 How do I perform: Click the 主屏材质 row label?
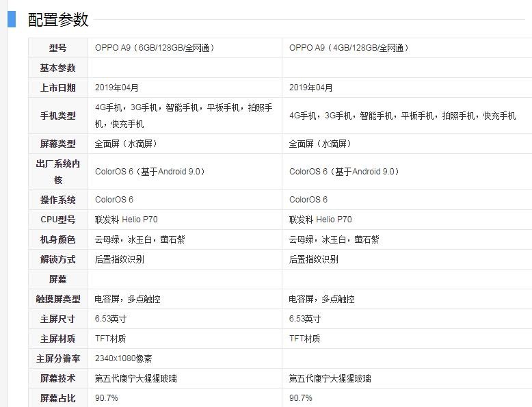click(58, 339)
